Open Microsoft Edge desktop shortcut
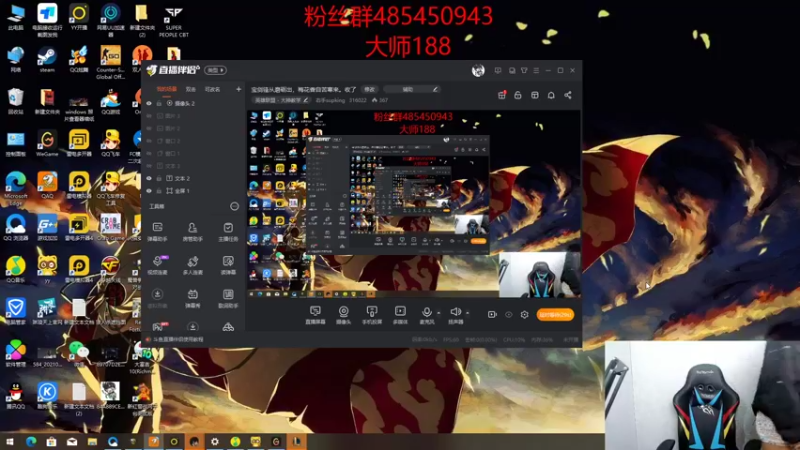 tap(16, 189)
